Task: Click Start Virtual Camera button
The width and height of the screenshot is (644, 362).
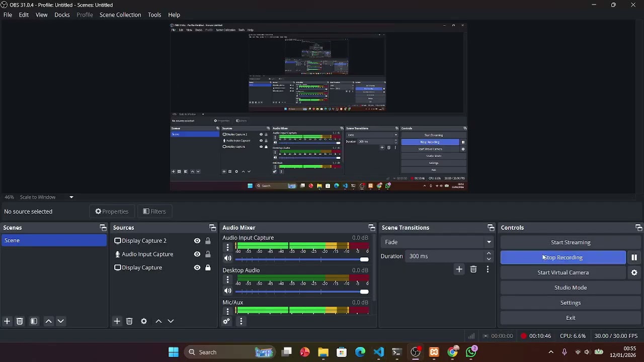Action: tap(563, 273)
